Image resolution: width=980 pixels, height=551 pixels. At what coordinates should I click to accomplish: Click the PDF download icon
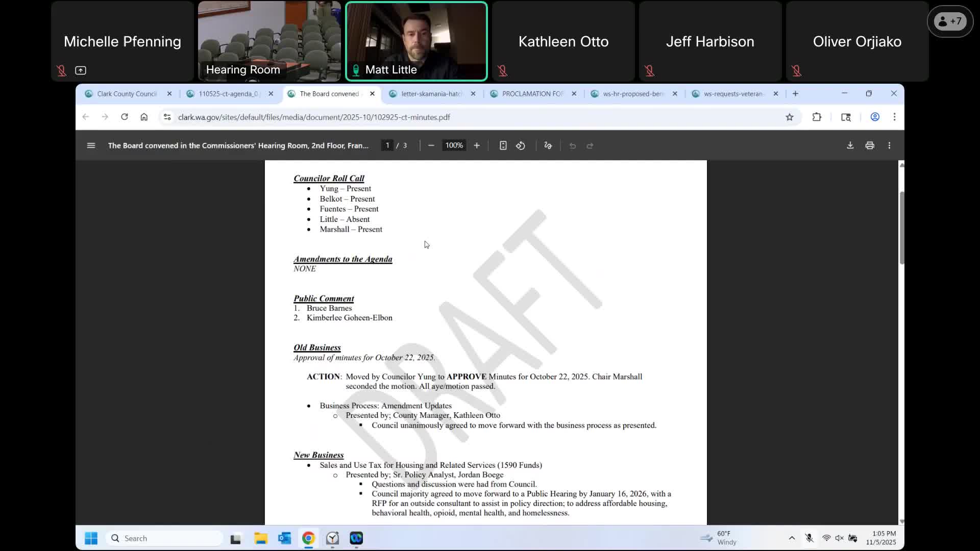click(x=850, y=145)
